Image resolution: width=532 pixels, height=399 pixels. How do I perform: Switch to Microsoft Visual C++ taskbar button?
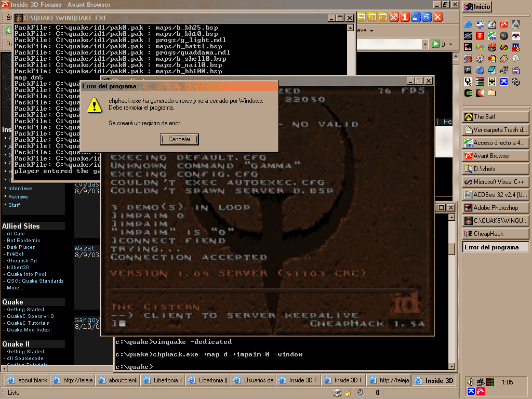click(495, 182)
